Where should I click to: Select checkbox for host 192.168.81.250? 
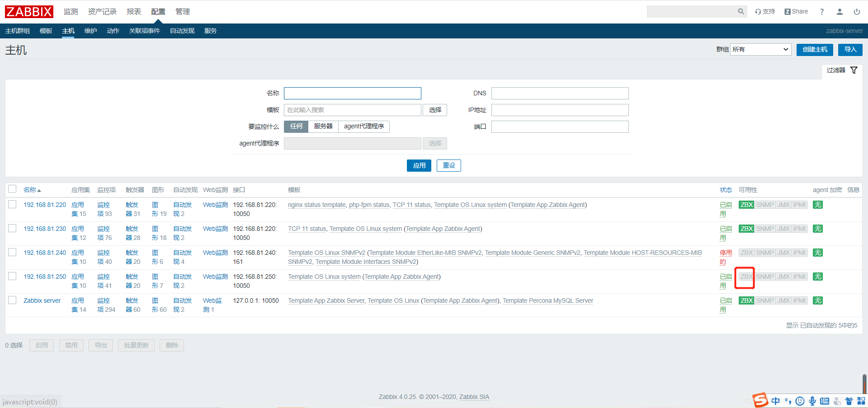(12, 276)
